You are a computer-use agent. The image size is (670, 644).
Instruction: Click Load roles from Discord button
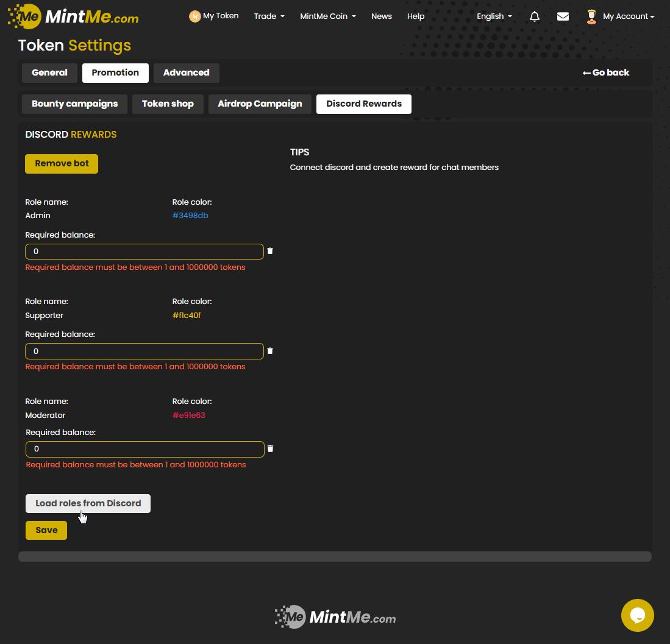[88, 503]
